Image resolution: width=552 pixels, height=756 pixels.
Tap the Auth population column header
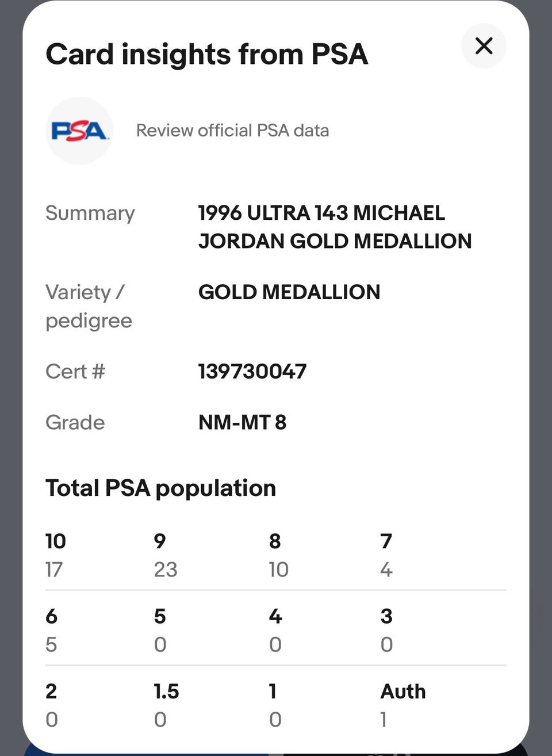point(402,691)
